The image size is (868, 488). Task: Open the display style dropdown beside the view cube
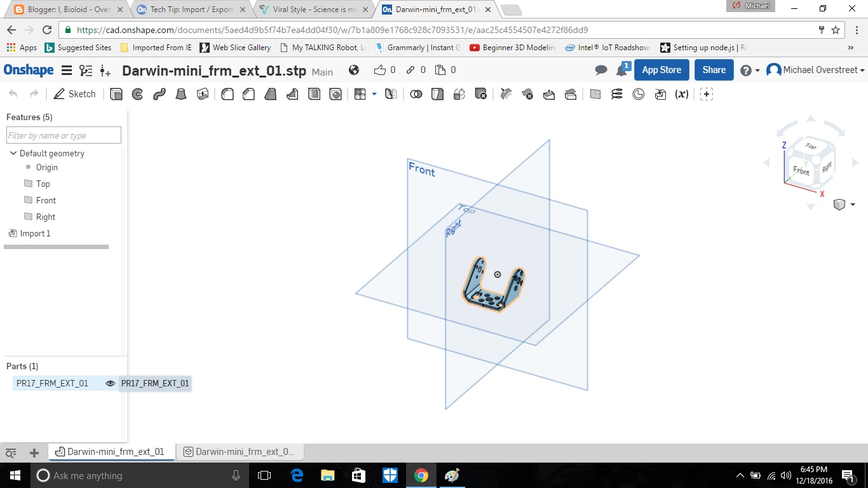pyautogui.click(x=853, y=204)
